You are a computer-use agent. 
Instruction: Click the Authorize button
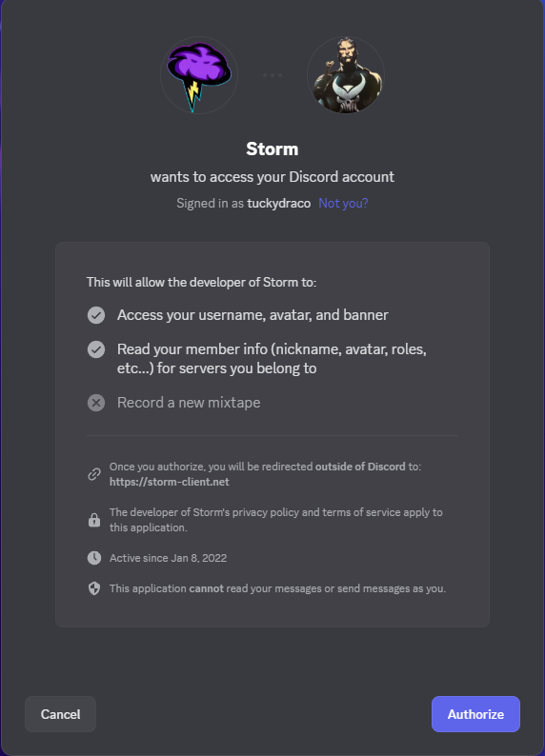click(475, 714)
